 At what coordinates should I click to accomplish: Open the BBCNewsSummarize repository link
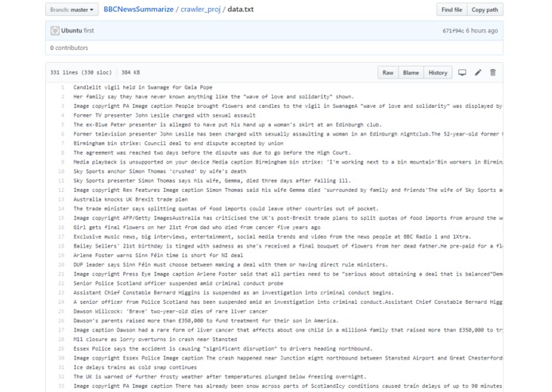[x=138, y=10]
